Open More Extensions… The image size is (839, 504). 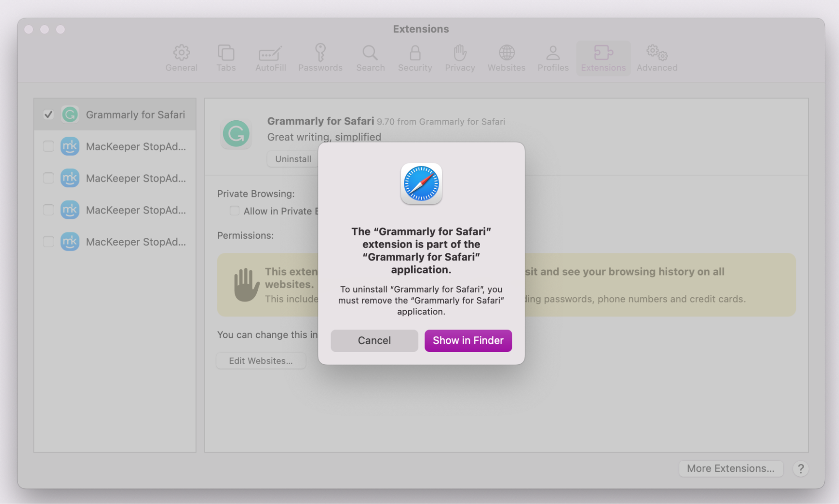click(731, 468)
